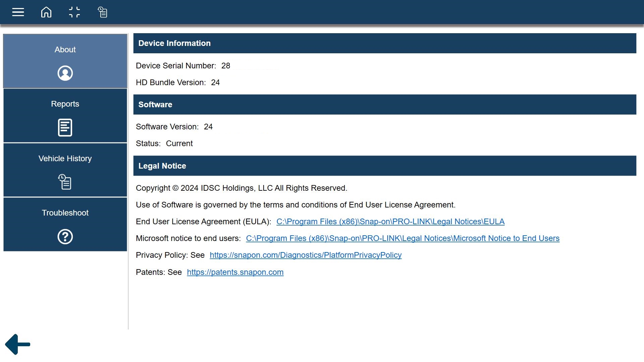Click the Legal Notice section header
Viewport: 644px width, 362px height.
(162, 166)
